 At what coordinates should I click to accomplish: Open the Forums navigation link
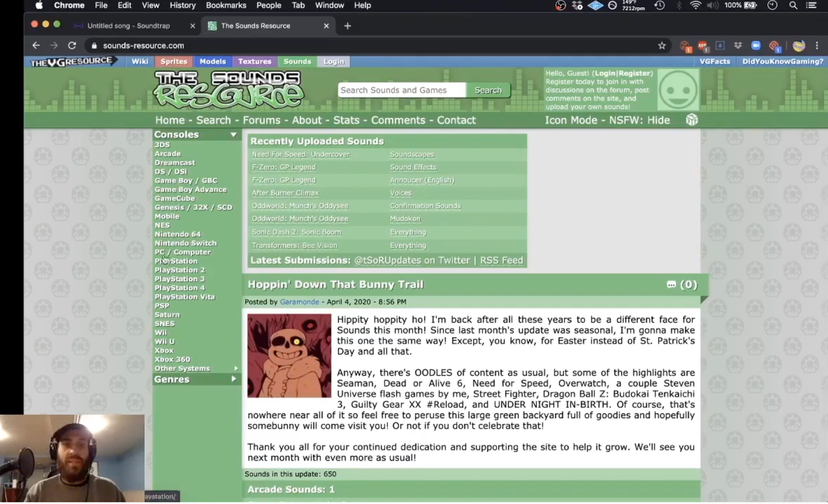(262, 120)
